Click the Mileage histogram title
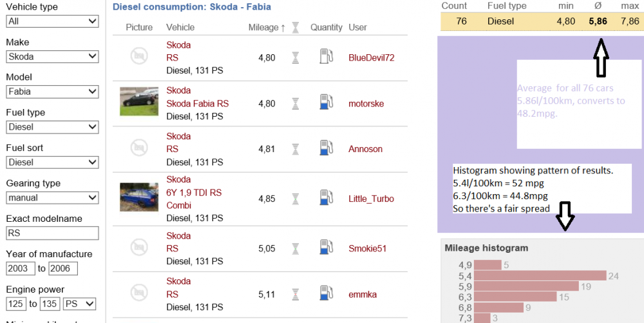644x323 pixels. [486, 248]
